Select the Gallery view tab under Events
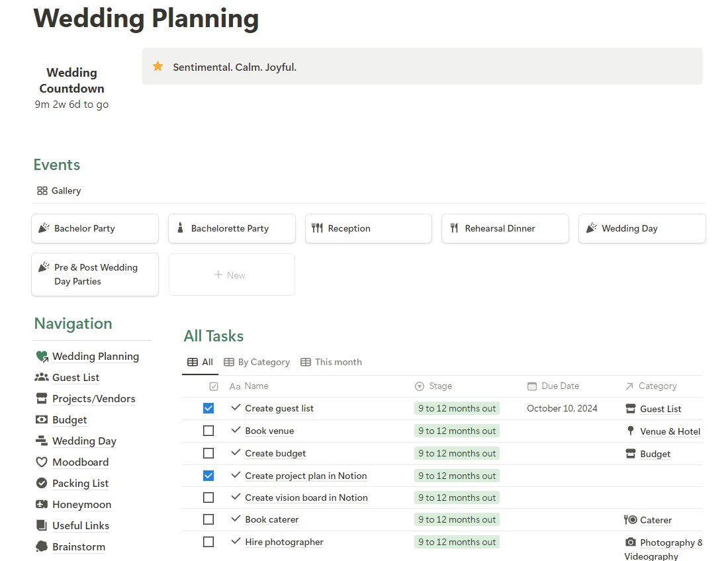Image resolution: width=728 pixels, height=561 pixels. pos(59,191)
